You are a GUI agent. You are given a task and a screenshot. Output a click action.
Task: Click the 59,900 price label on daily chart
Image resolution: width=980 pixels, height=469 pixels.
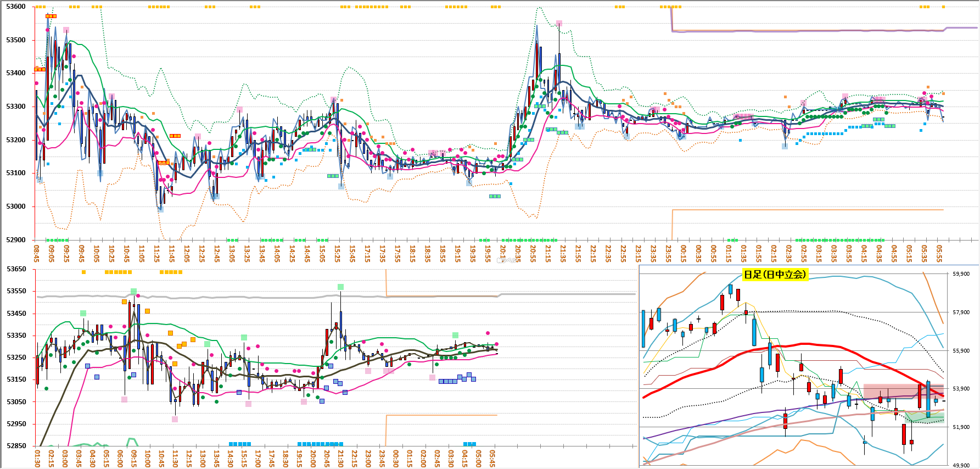tap(961, 273)
